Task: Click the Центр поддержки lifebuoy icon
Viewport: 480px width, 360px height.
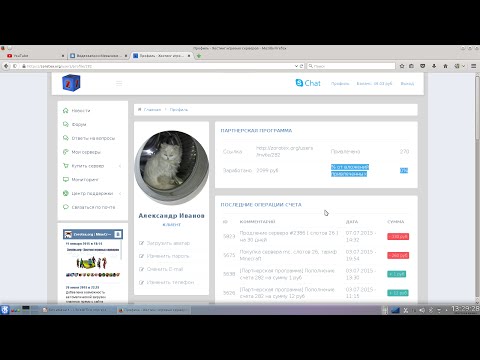Action: pyautogui.click(x=66, y=193)
